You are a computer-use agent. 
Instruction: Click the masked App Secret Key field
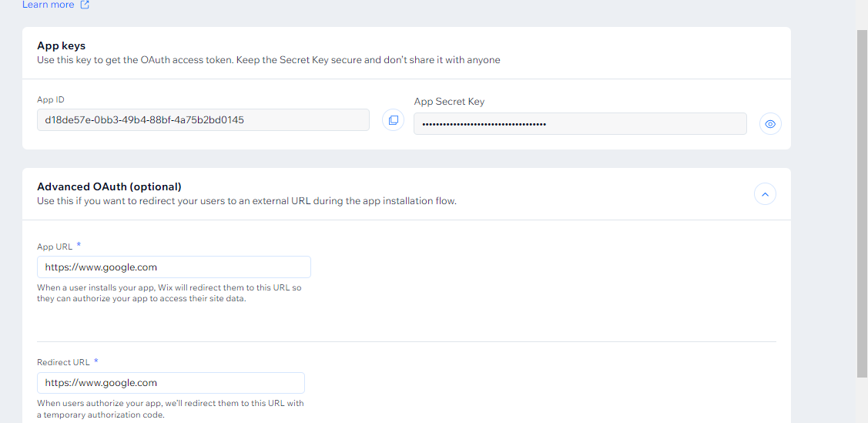pyautogui.click(x=580, y=124)
